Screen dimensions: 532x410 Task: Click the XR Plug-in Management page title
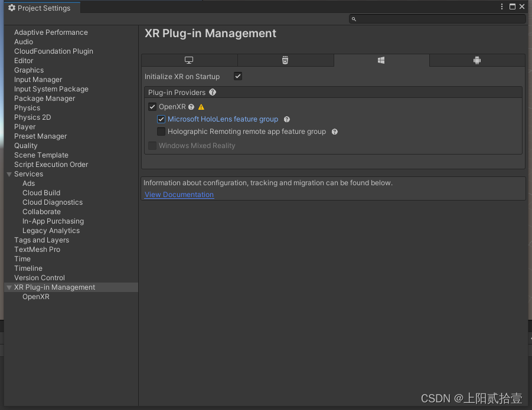coord(210,33)
